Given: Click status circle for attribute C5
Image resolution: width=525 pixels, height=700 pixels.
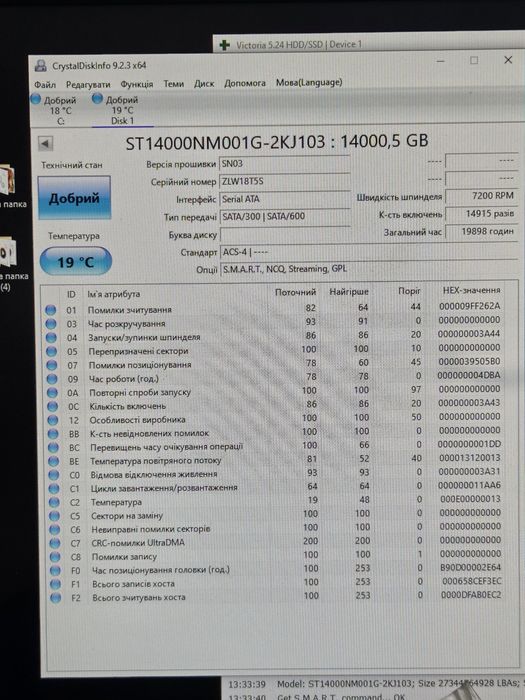Looking at the screenshot, I should point(54,516).
